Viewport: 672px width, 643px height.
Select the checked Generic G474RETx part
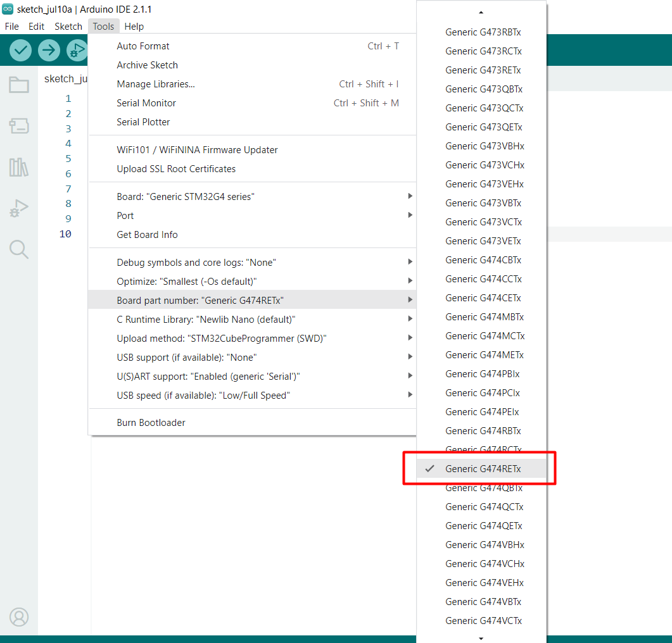click(x=483, y=469)
